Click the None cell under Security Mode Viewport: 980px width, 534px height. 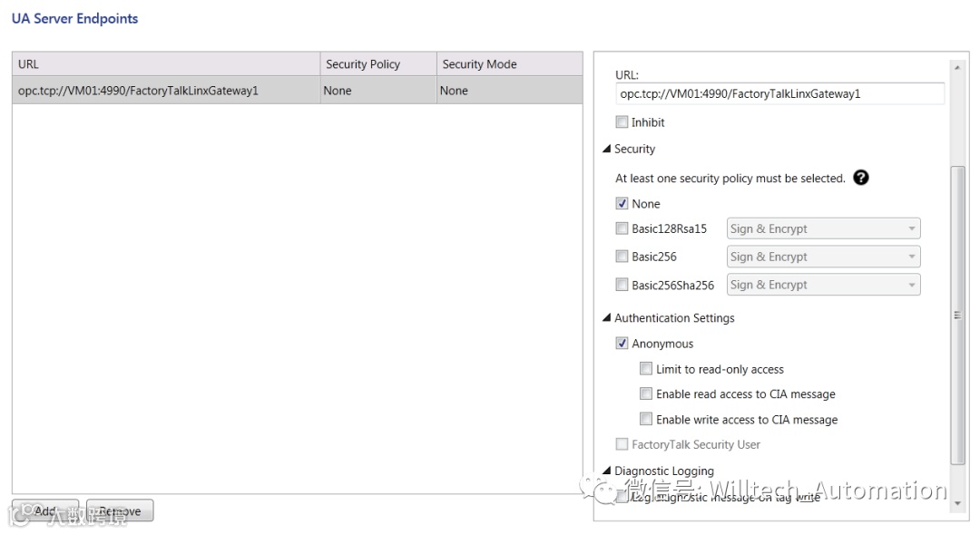pyautogui.click(x=509, y=91)
